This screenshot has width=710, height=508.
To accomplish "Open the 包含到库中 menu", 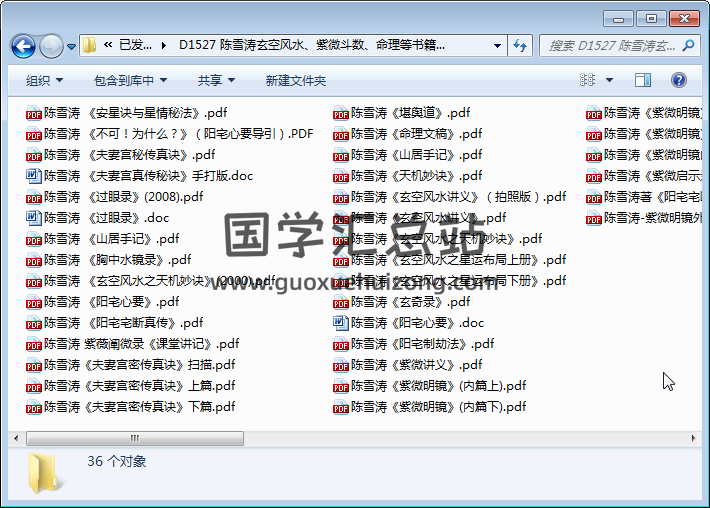I will [130, 81].
